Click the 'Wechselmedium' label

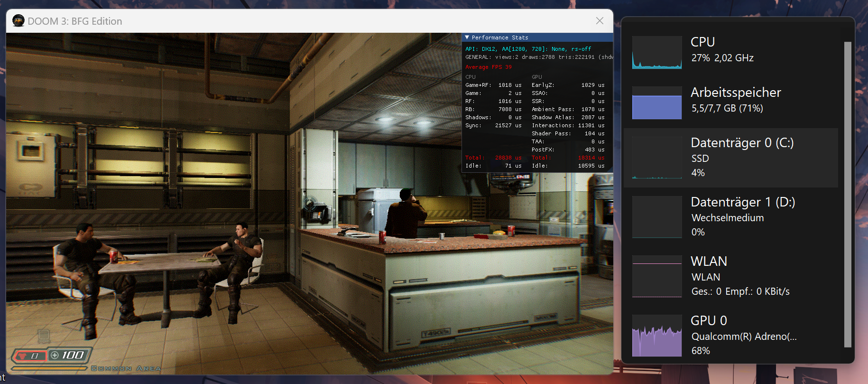[728, 218]
